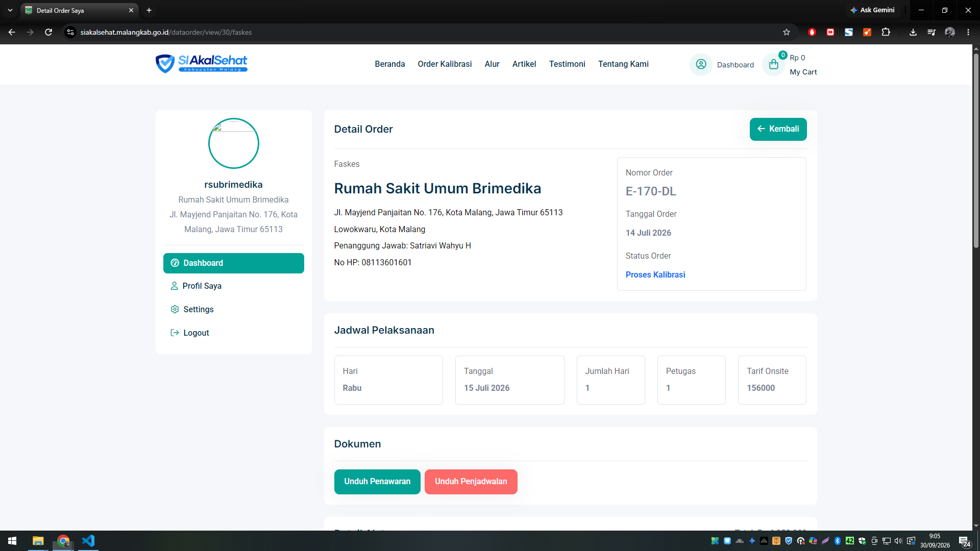The height and width of the screenshot is (551, 980).
Task: Click order number E-170-DL
Action: tap(651, 191)
